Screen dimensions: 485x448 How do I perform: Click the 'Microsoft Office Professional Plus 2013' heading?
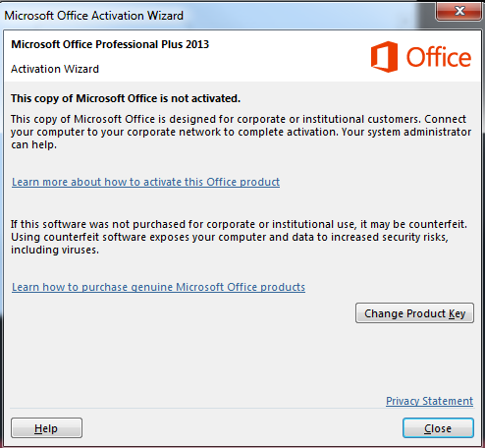click(110, 44)
